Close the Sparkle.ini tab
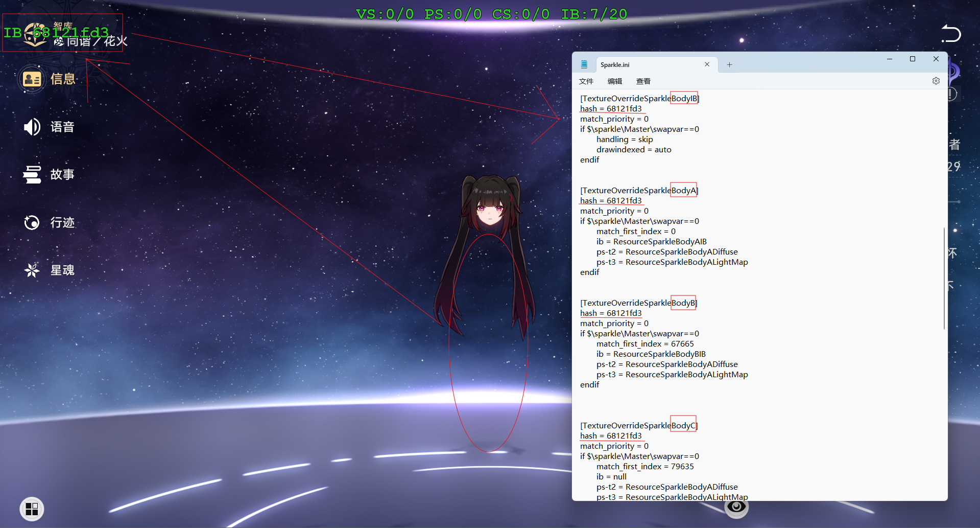 [x=707, y=64]
